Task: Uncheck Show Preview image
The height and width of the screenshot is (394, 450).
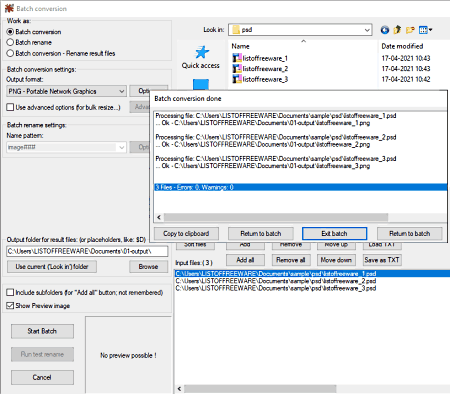Action: pos(10,305)
